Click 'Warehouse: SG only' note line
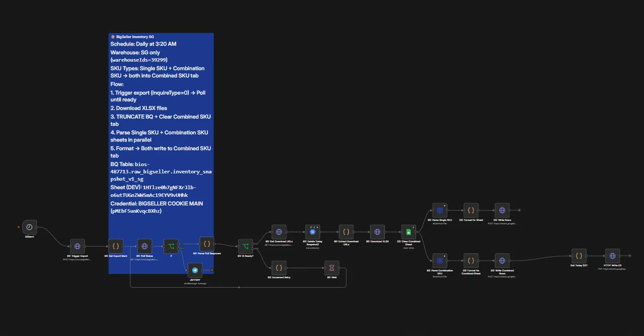 click(135, 53)
